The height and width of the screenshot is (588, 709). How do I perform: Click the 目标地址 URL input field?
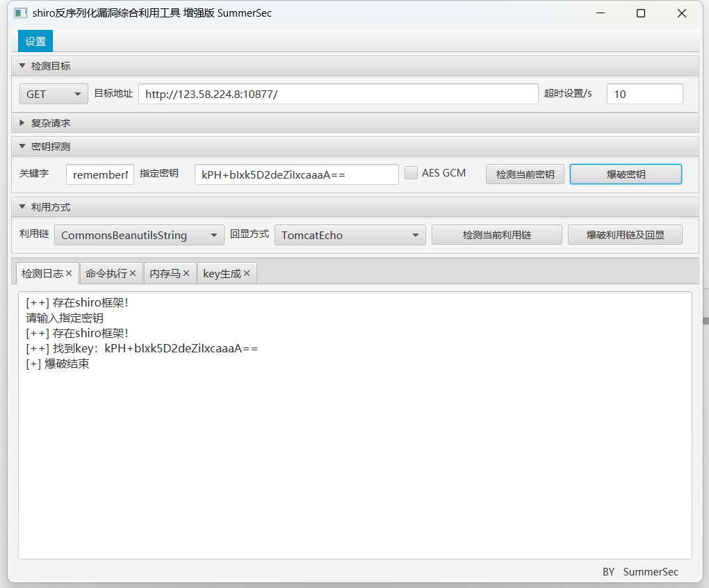pos(339,93)
